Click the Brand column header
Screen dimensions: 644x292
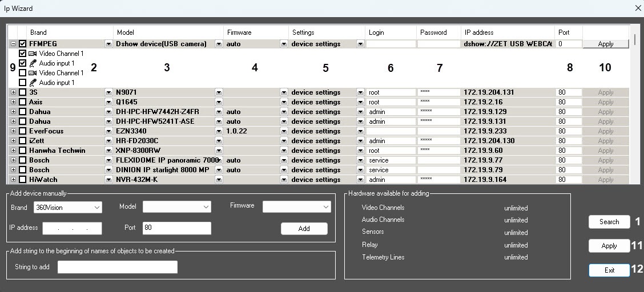pos(38,33)
